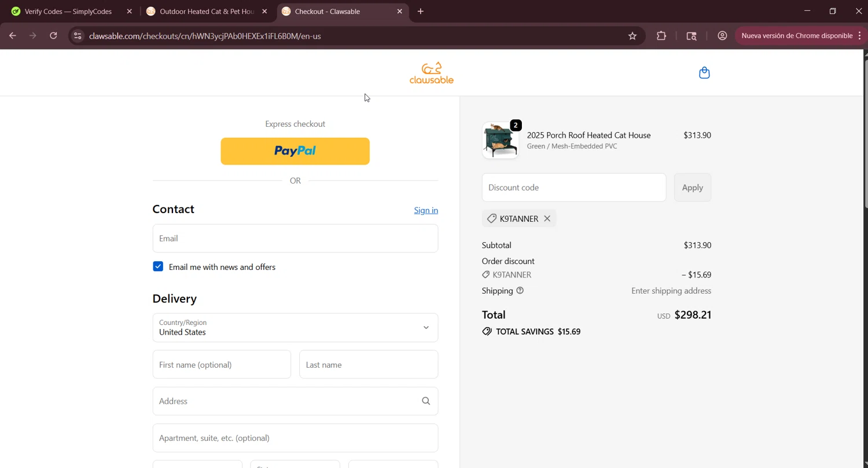
Task: Click the address search magnifier icon
Action: coord(426,401)
